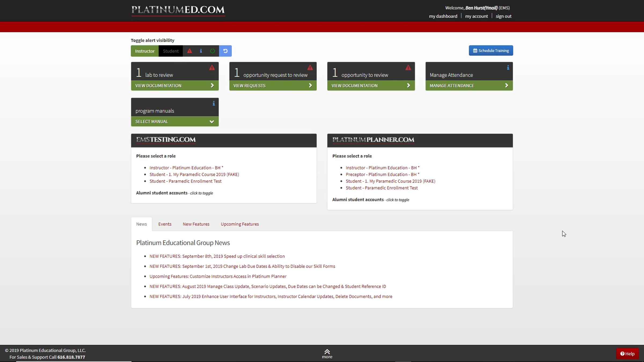Click the blue reset alerts refresh icon
The image size is (644, 362).
[225, 51]
